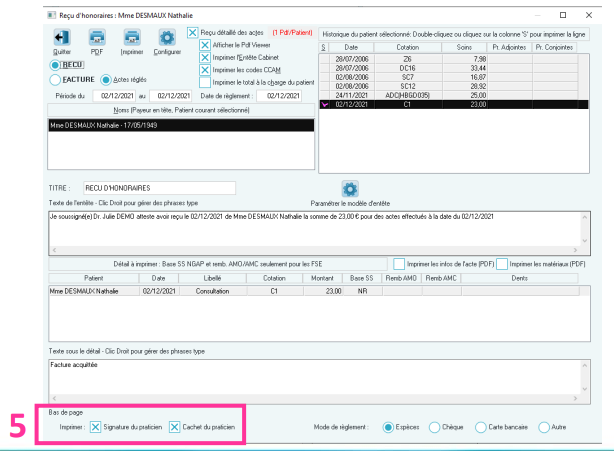Viewport: 614px width, 451px height.
Task: Select the FACTURE radio button
Action: pos(55,80)
